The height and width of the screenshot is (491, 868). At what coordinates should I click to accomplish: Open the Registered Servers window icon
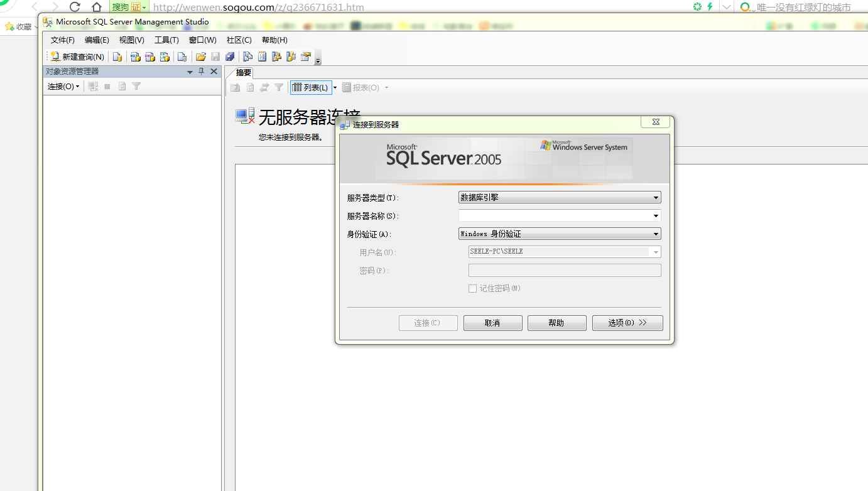coord(248,57)
